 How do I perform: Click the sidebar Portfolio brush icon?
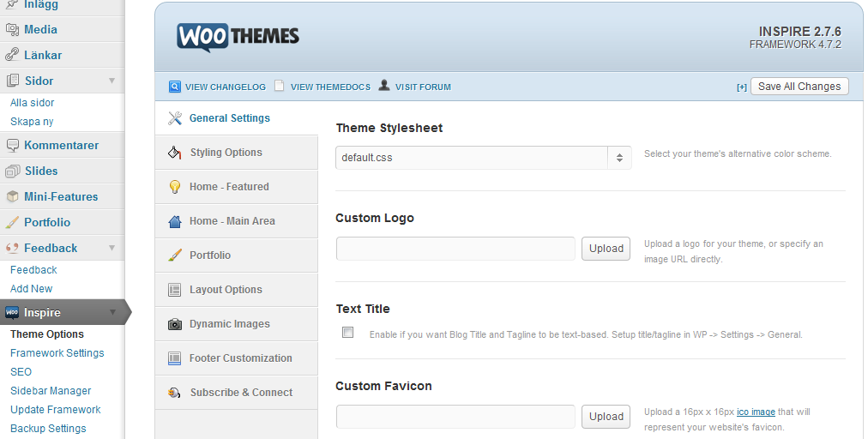coord(12,222)
